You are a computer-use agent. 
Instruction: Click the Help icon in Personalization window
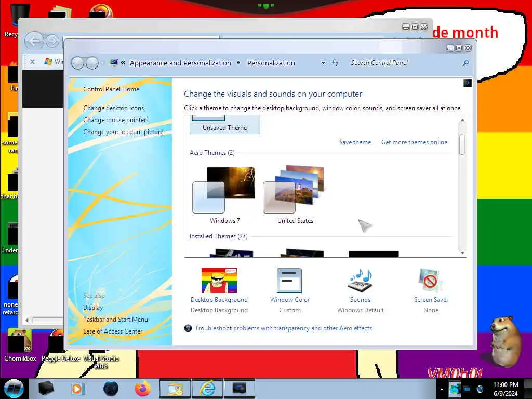tap(467, 83)
